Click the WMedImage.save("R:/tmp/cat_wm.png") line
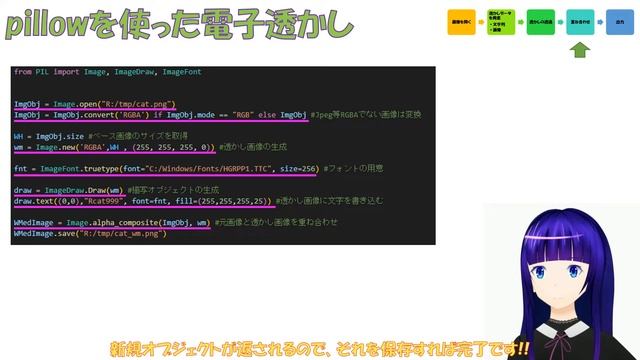 coord(90,233)
